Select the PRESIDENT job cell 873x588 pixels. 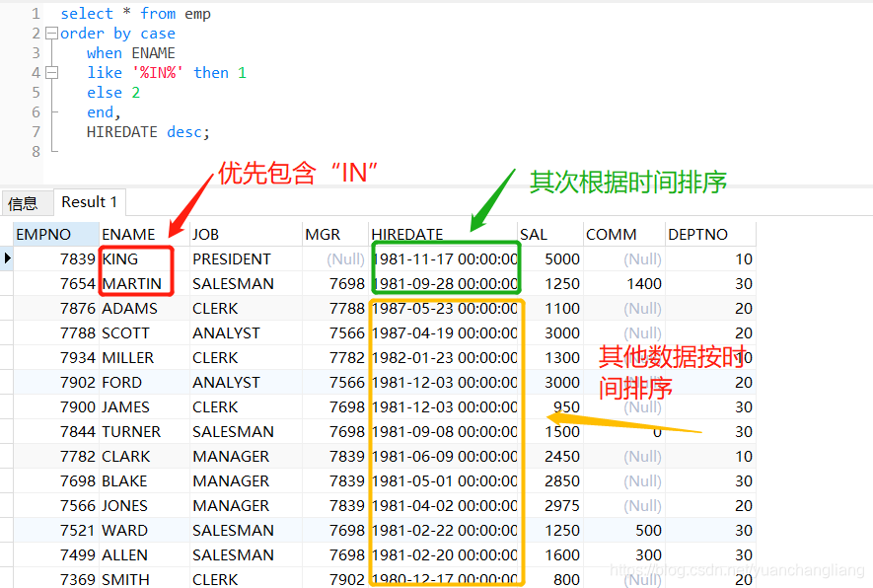point(246,258)
